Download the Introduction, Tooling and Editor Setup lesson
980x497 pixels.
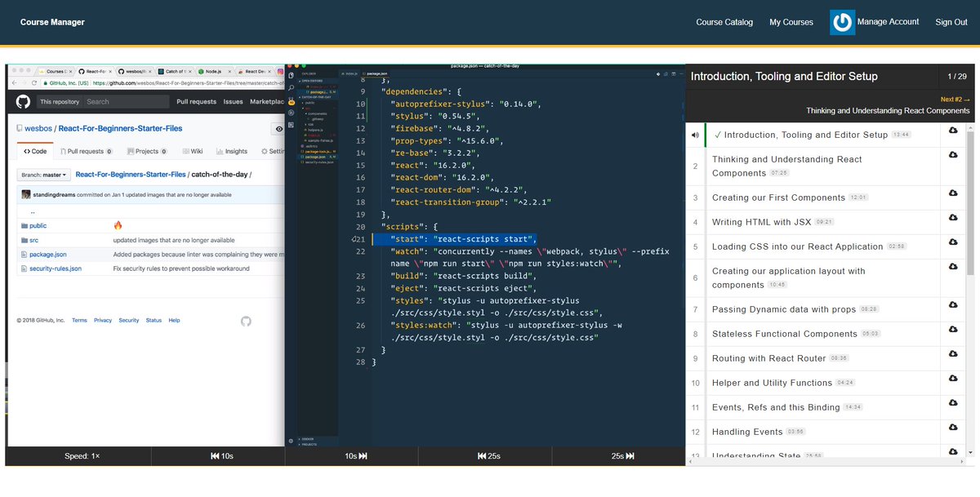coord(953,131)
